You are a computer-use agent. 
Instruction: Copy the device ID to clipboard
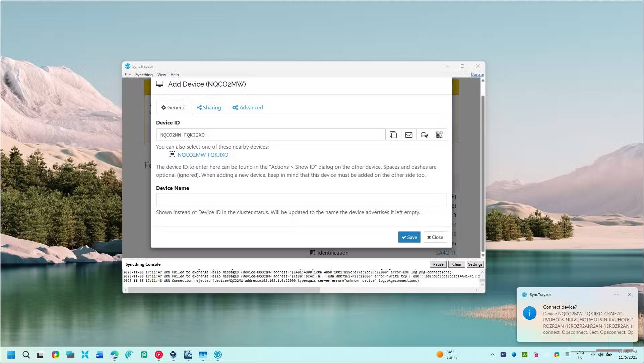tap(393, 135)
